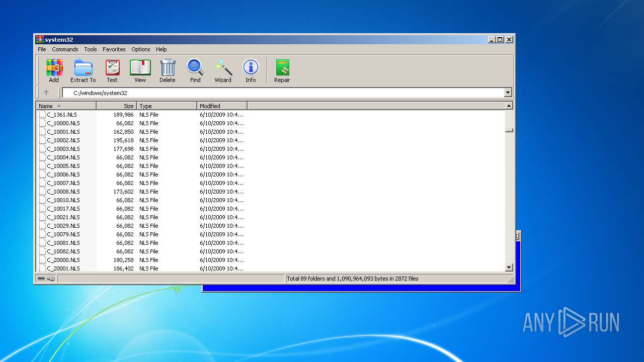Select file C_10003.NLS
This screenshot has height=362, width=644.
click(x=63, y=149)
